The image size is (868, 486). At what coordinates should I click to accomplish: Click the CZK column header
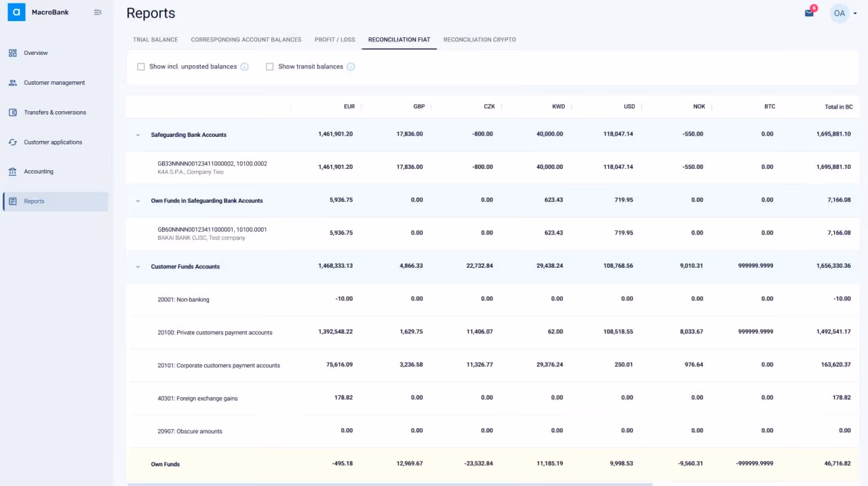tap(489, 106)
